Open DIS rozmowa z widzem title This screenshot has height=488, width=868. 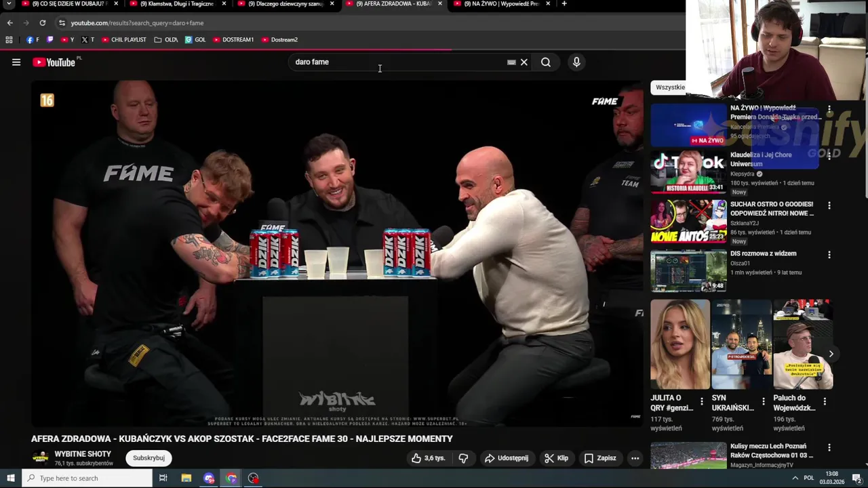(x=763, y=253)
